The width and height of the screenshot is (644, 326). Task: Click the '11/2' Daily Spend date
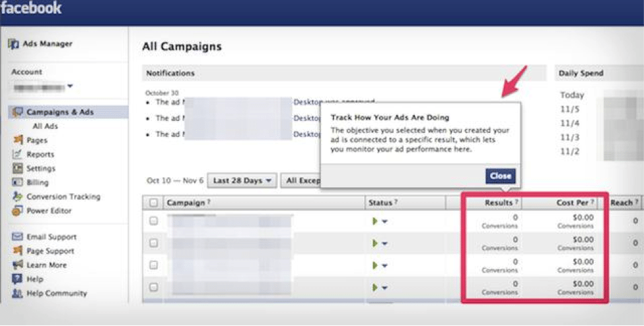569,151
